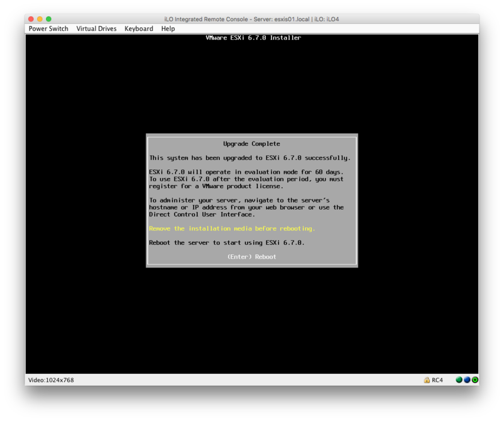Image resolution: width=504 pixels, height=421 pixels.
Task: Click the green status LED icon
Action: click(x=459, y=380)
